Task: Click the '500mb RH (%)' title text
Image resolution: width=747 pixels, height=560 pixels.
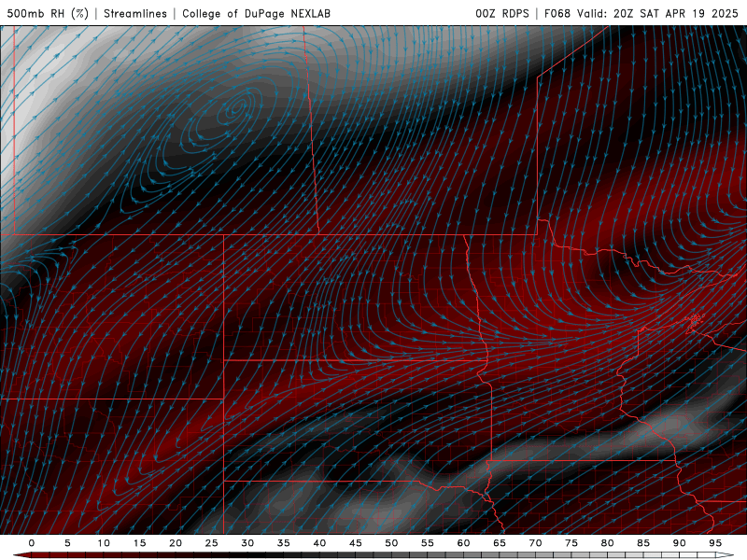Action: coord(48,13)
